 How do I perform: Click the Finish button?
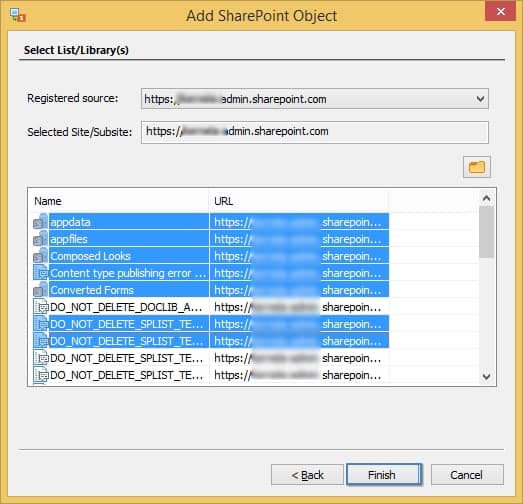[384, 474]
